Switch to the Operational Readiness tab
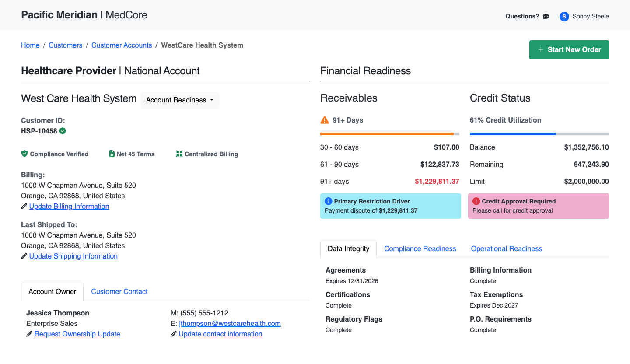 (507, 248)
